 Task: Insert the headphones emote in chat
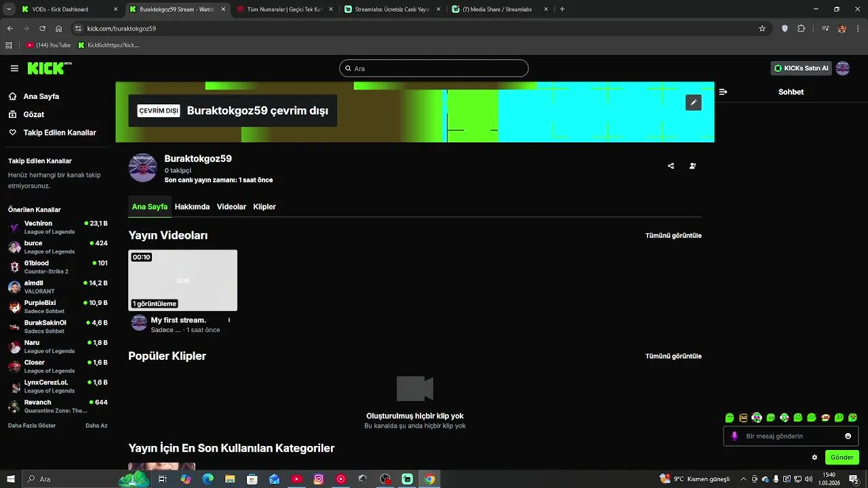(757, 418)
